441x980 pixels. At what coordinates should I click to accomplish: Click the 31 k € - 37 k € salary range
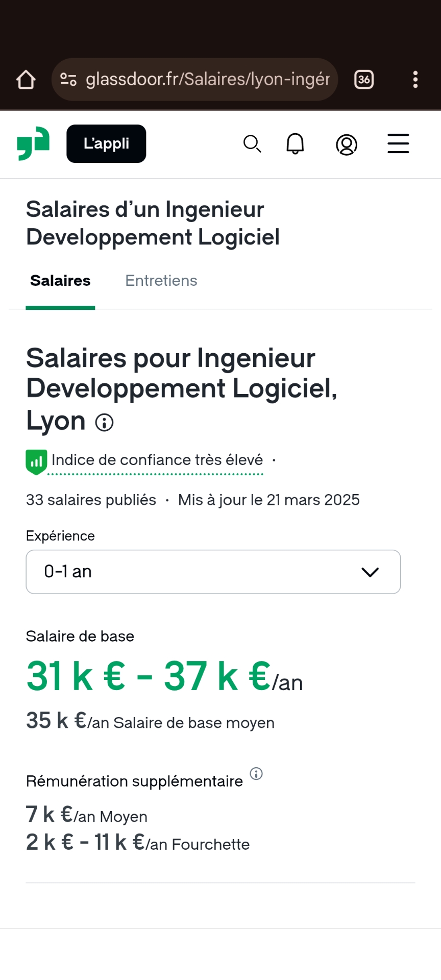click(x=149, y=676)
